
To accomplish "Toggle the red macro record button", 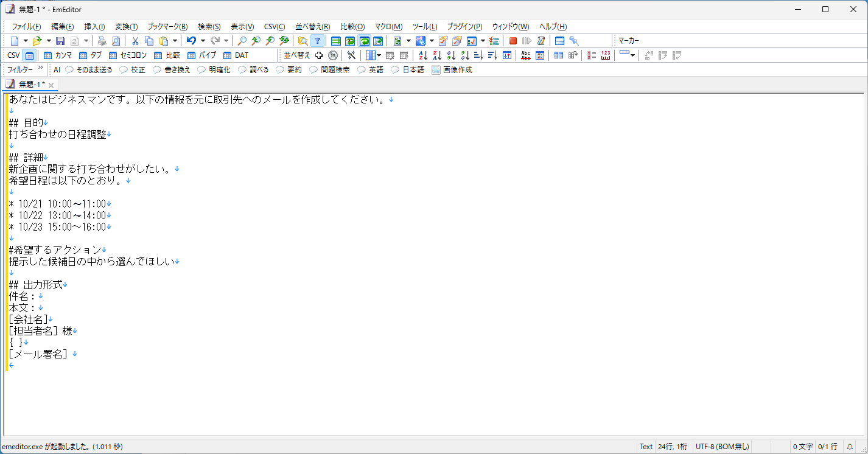I will pos(513,40).
